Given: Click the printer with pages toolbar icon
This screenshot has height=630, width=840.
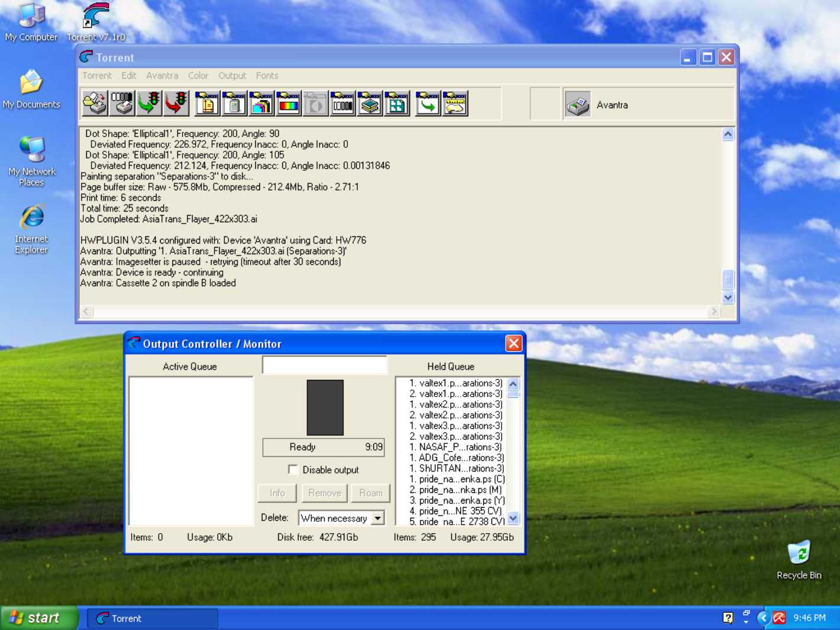Looking at the screenshot, I should (x=95, y=104).
